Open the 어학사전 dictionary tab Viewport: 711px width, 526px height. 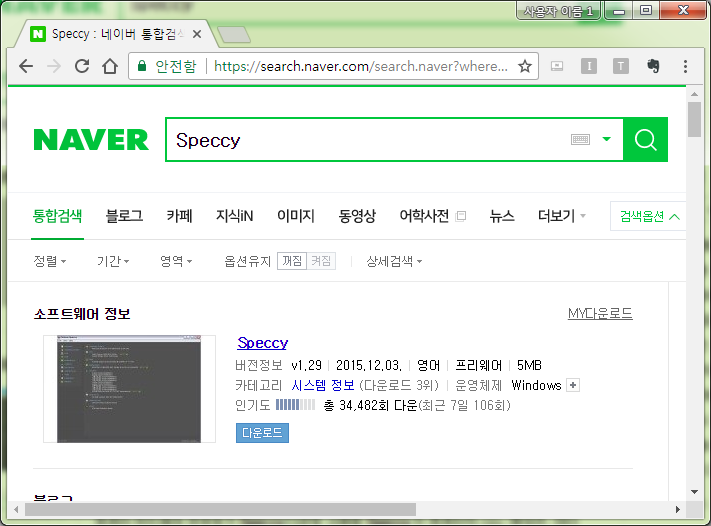click(x=424, y=216)
